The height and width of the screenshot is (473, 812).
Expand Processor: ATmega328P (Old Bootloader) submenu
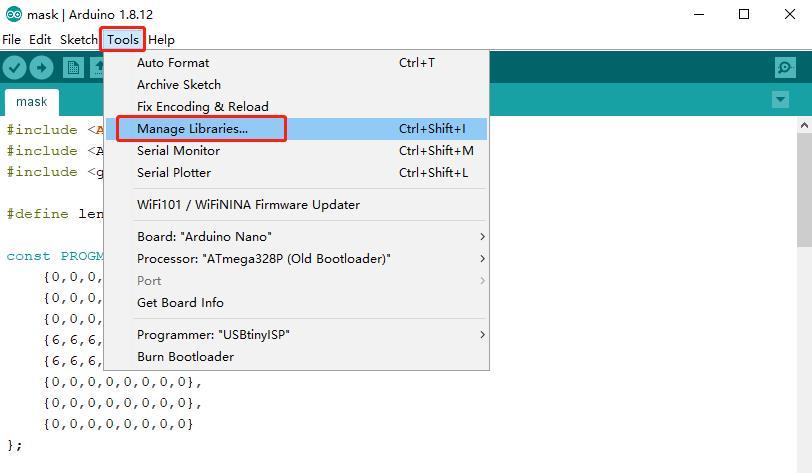click(x=296, y=259)
